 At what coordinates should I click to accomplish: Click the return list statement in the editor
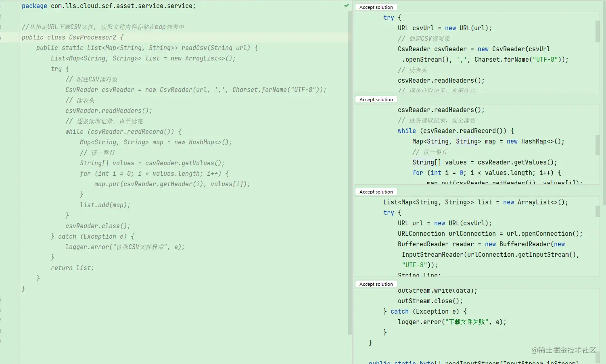[73, 268]
